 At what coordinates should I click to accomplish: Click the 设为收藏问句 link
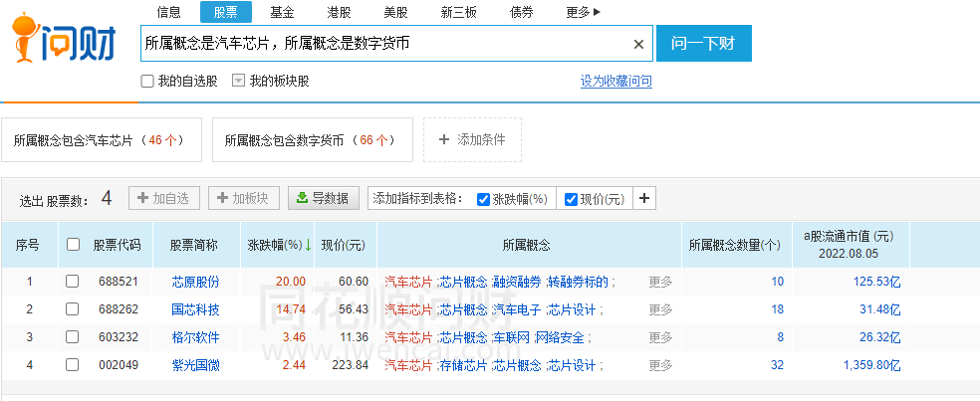pyautogui.click(x=615, y=82)
